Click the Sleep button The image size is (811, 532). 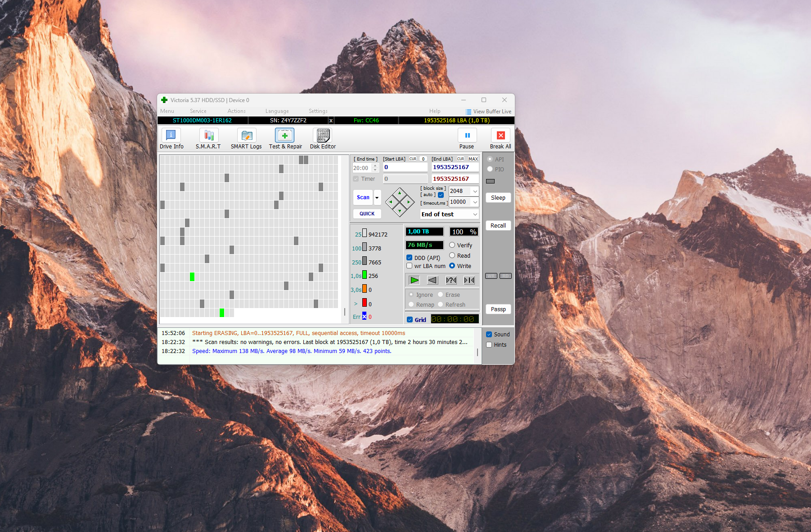click(x=498, y=198)
